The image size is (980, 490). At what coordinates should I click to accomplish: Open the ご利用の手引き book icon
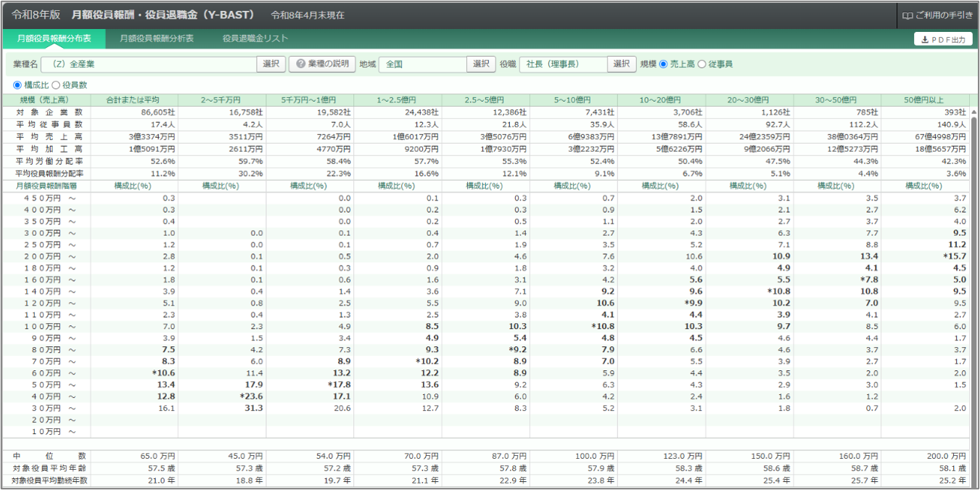click(907, 15)
